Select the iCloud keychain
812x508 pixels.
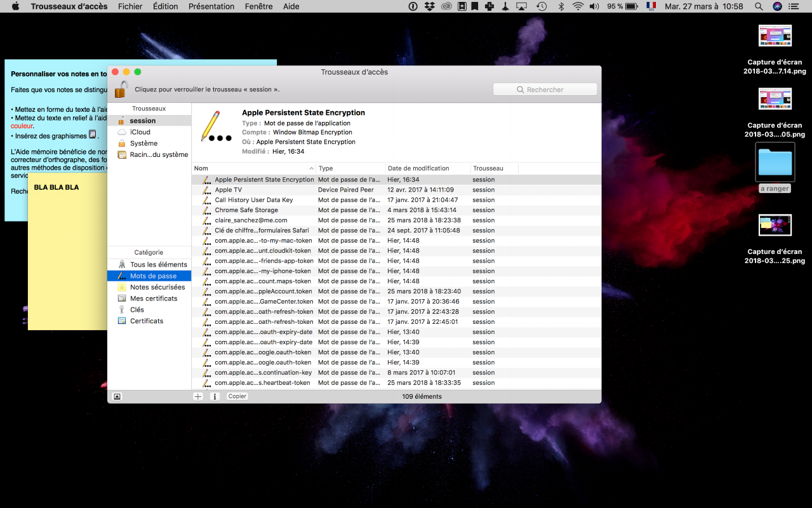tap(149, 132)
